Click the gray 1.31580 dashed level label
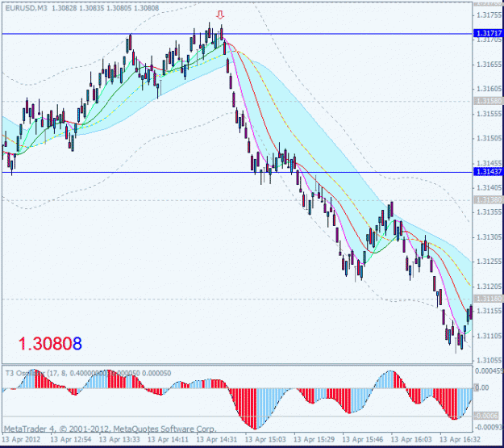This screenshot has width=504, height=448. [x=489, y=101]
